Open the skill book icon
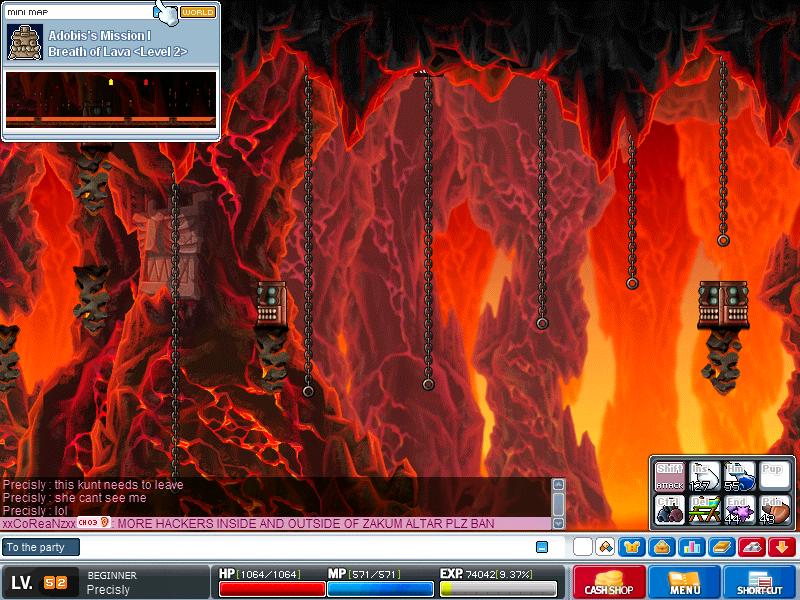This screenshot has width=800, height=600. 722,547
